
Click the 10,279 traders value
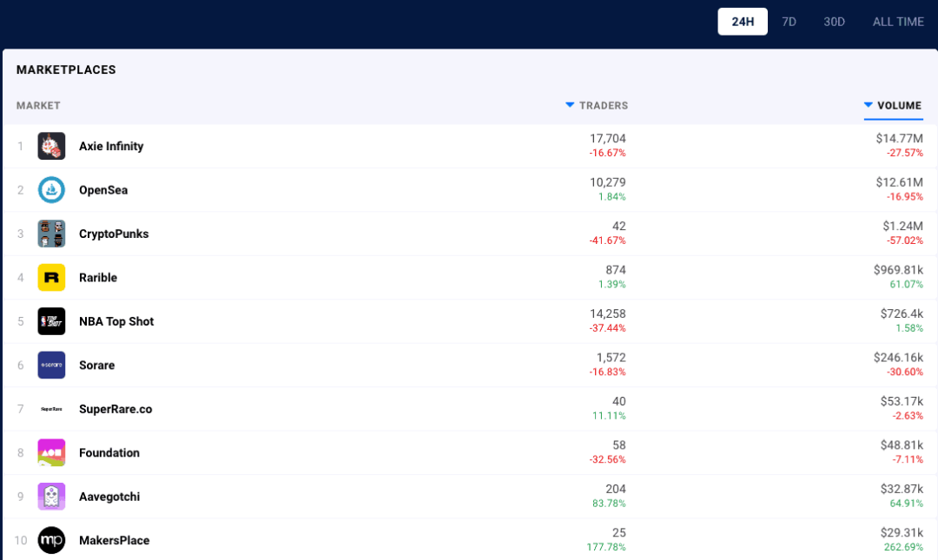pos(608,181)
